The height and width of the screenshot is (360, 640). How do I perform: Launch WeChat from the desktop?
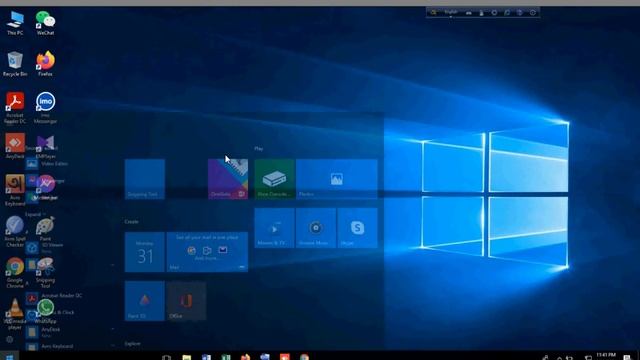45,23
